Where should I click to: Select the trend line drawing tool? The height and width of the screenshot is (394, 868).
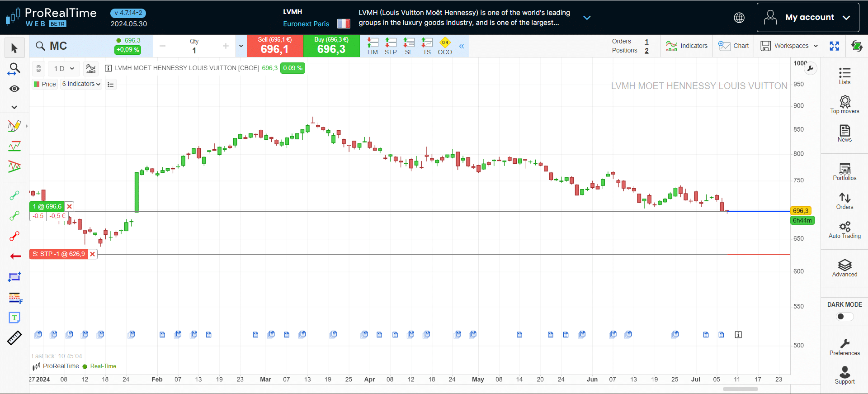(14, 146)
